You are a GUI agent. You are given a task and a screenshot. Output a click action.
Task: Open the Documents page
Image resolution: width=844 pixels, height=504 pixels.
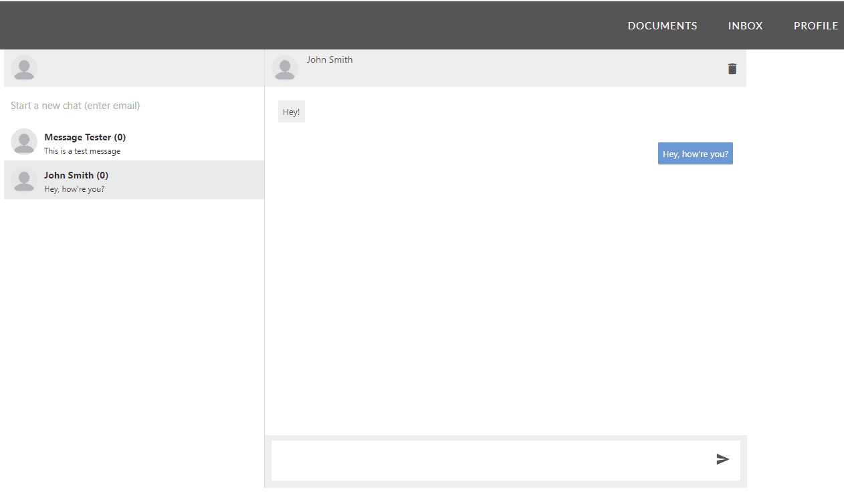662,26
